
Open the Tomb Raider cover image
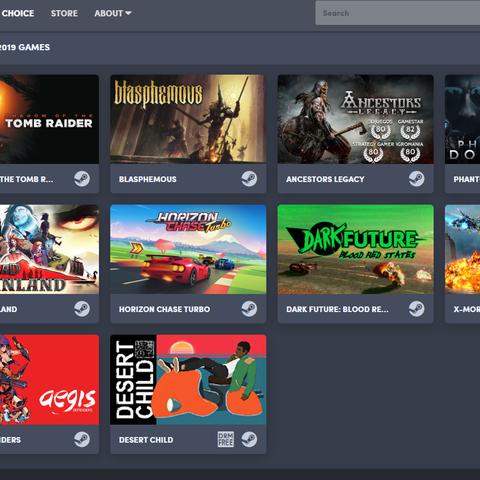click(x=49, y=119)
